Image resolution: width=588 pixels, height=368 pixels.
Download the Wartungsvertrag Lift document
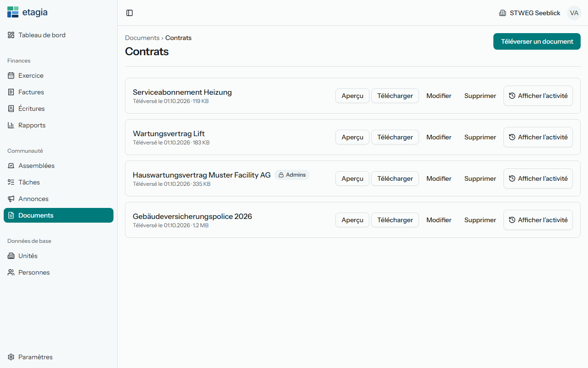pyautogui.click(x=395, y=137)
